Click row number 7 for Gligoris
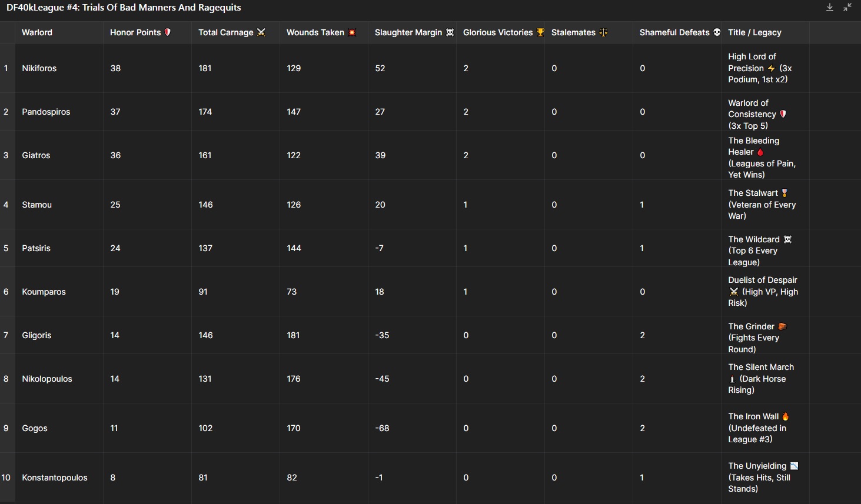Screen dimensions: 861x504 click(6, 335)
